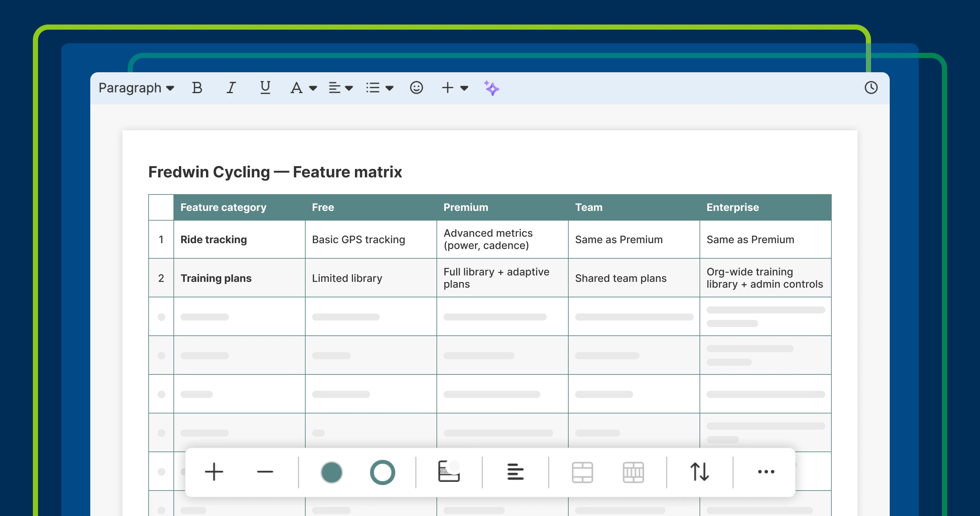Insert an emoji
Viewport: 980px width, 516px height.
click(x=416, y=87)
